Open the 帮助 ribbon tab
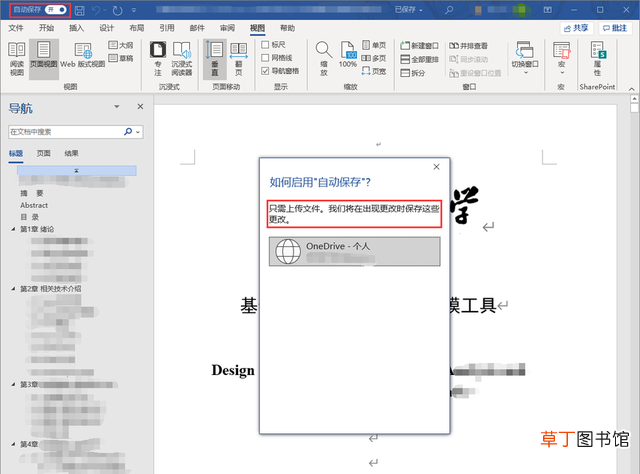This screenshot has height=474, width=640. pos(287,28)
